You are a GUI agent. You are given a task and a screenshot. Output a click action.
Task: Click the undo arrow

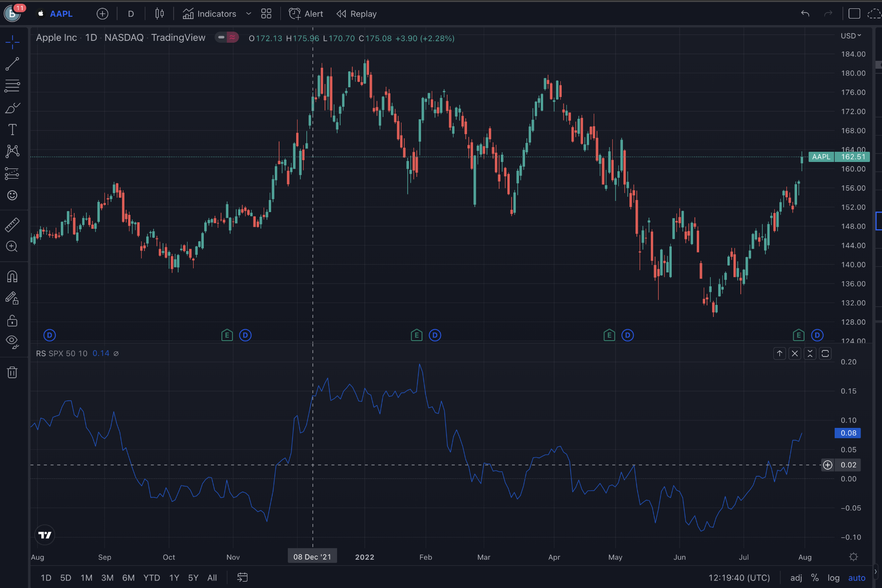pos(805,14)
